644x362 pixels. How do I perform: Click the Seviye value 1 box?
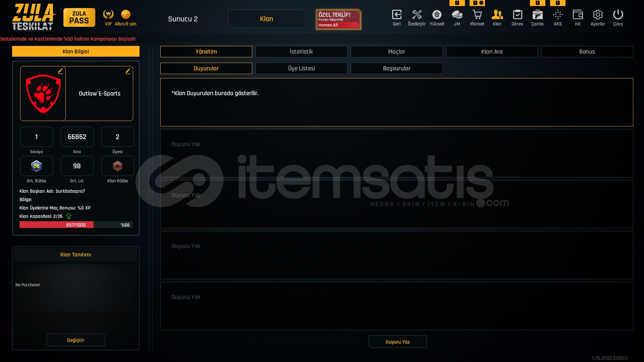[37, 137]
